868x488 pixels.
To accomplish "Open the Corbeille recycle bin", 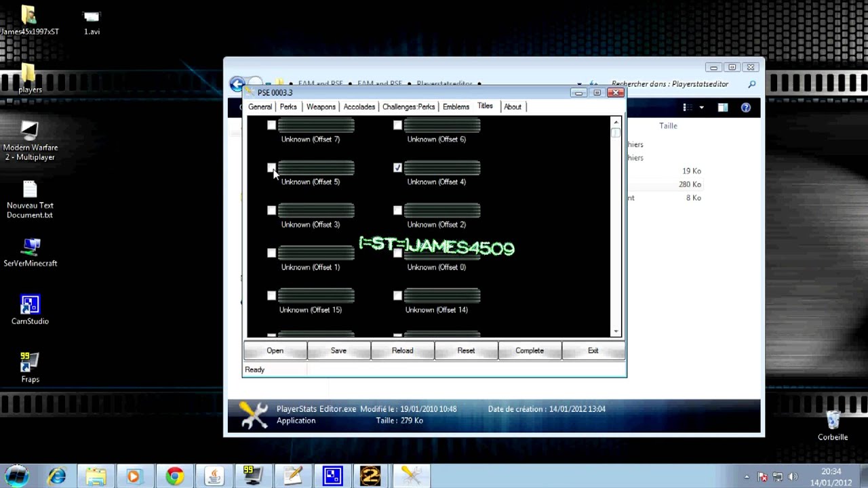I will tap(833, 426).
